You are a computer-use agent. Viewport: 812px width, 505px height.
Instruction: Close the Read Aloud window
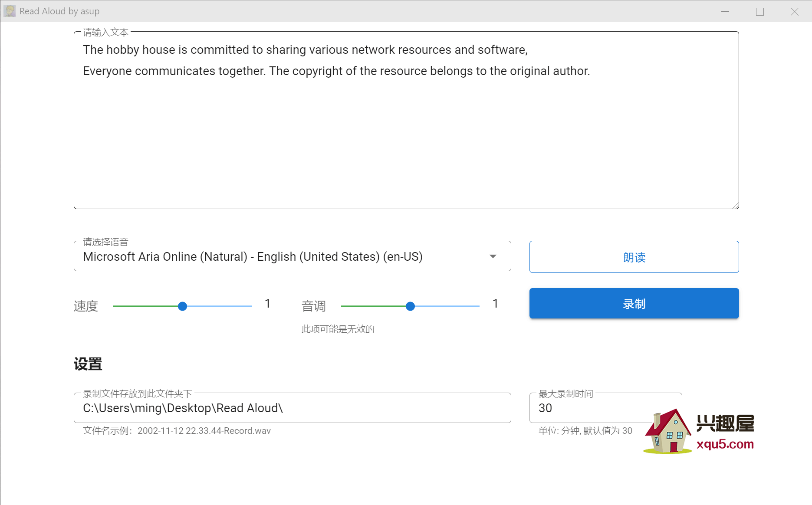tap(795, 11)
